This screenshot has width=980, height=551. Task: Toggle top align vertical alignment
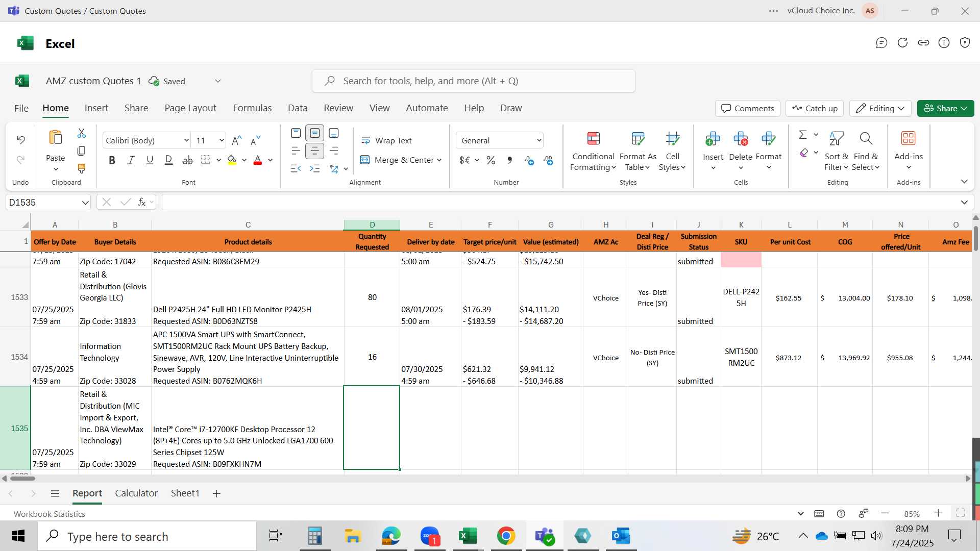click(296, 133)
